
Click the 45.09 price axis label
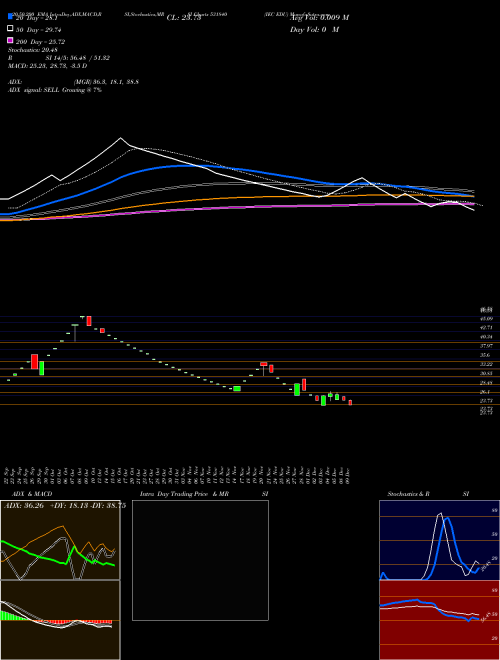pos(487,319)
